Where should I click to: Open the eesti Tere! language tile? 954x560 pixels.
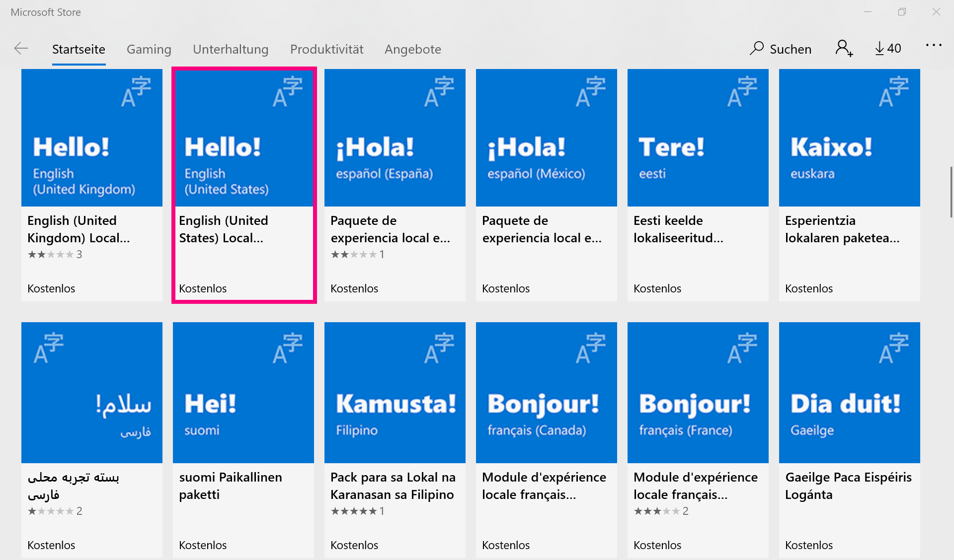tap(698, 138)
